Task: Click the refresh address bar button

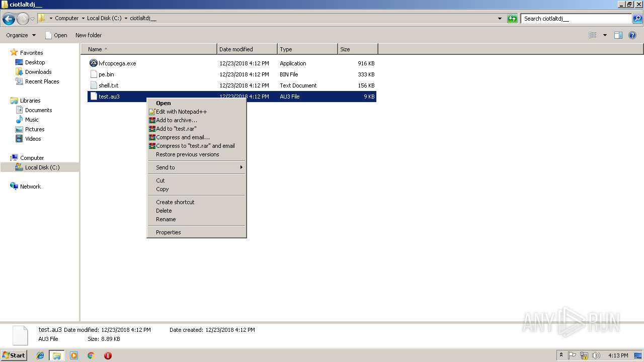Action: point(512,19)
